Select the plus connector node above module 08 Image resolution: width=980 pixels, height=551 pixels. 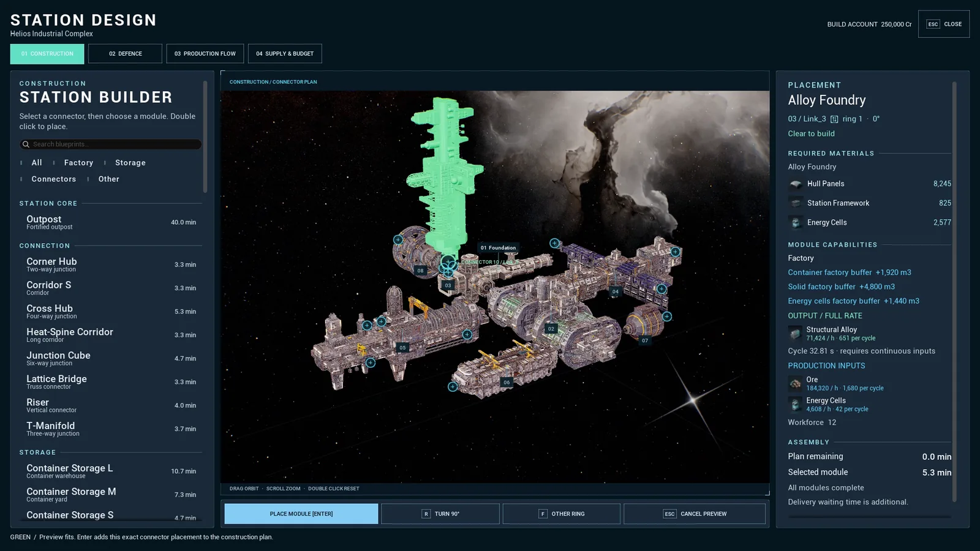pos(398,240)
